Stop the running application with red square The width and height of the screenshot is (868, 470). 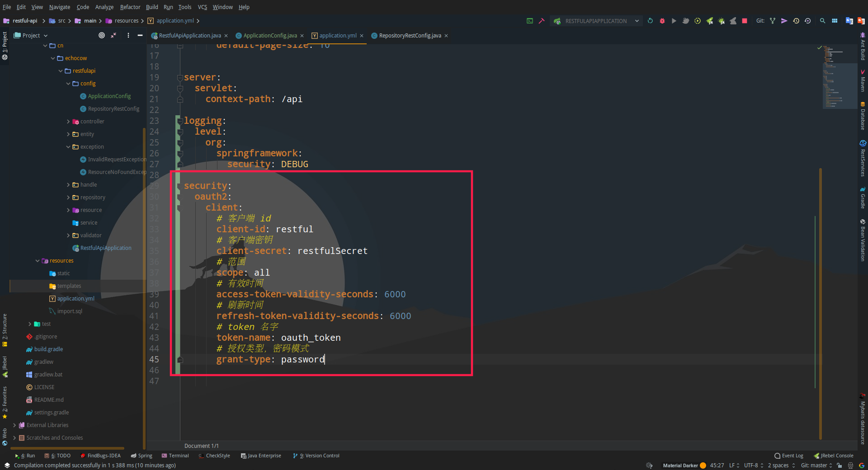[745, 21]
